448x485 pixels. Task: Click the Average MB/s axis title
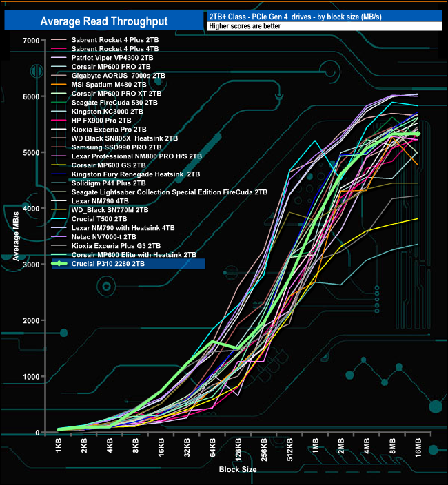coord(16,236)
